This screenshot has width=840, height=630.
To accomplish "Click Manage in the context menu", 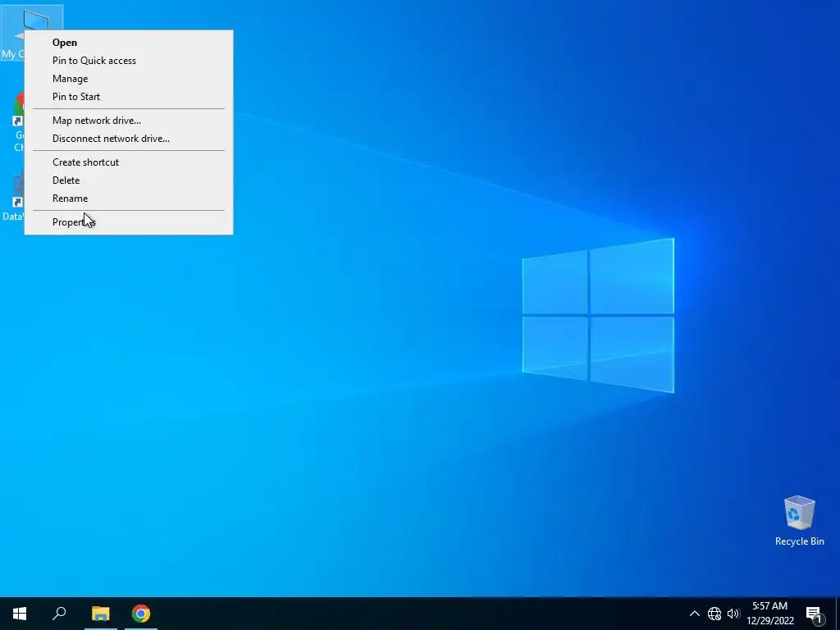I will (129, 79).
